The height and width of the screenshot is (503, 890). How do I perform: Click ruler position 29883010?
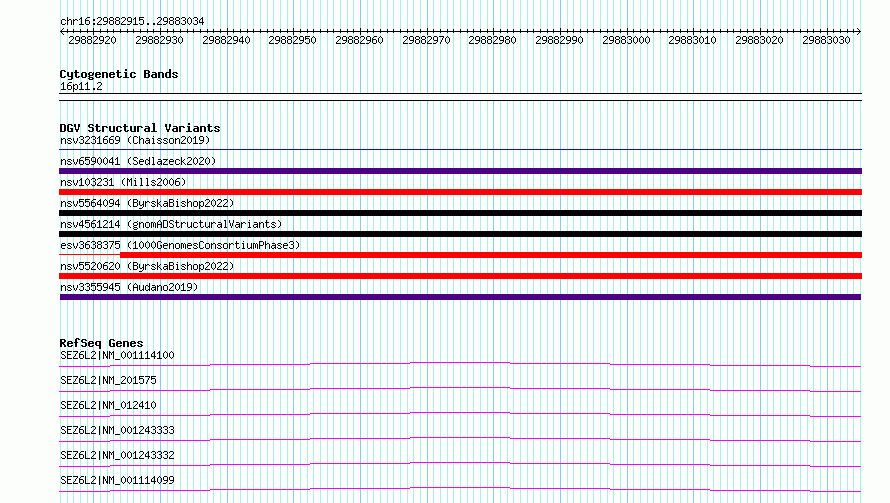coord(692,40)
